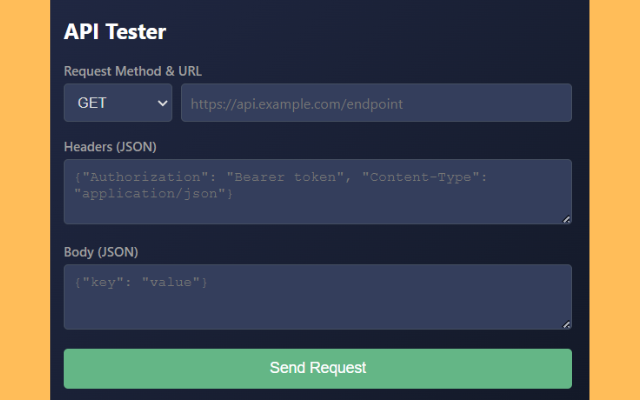Click the orange background right of the panel
Screen dimensions: 640x400
pyautogui.click(x=614, y=200)
